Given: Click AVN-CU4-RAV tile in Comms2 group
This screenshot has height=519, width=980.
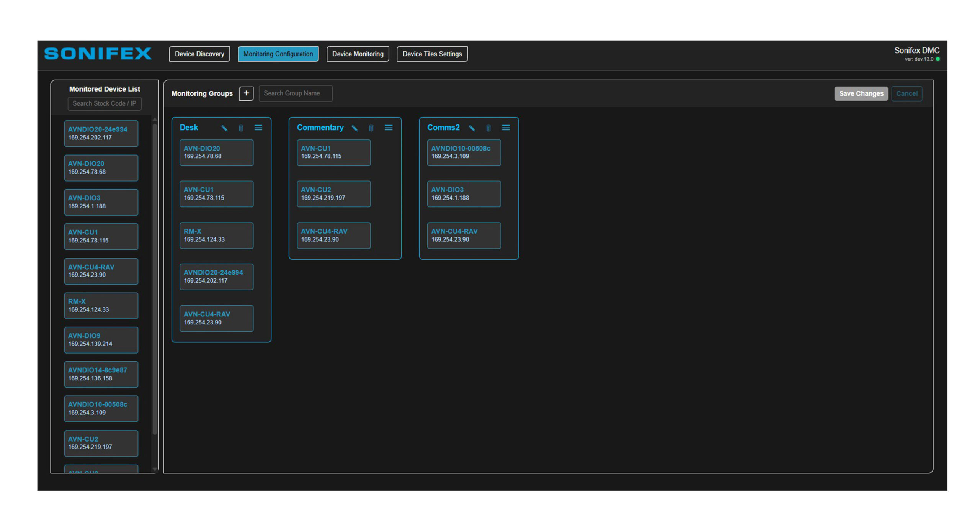Looking at the screenshot, I should pos(464,236).
